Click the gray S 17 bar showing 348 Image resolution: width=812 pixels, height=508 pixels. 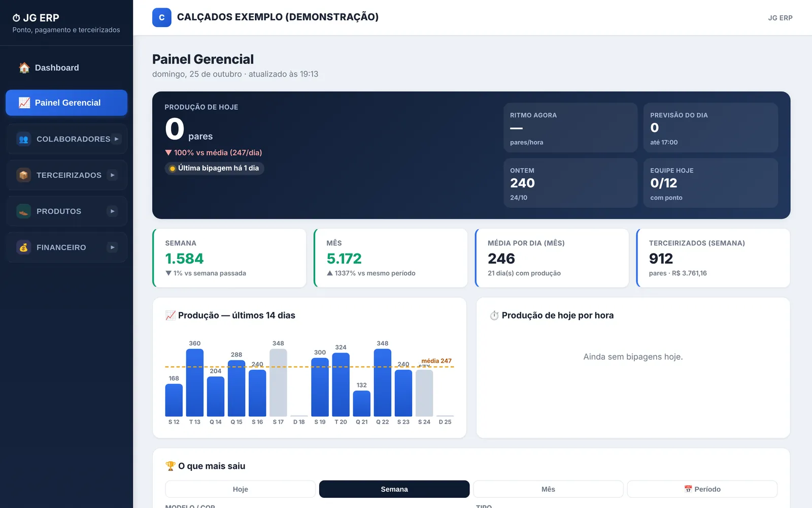coord(278,383)
